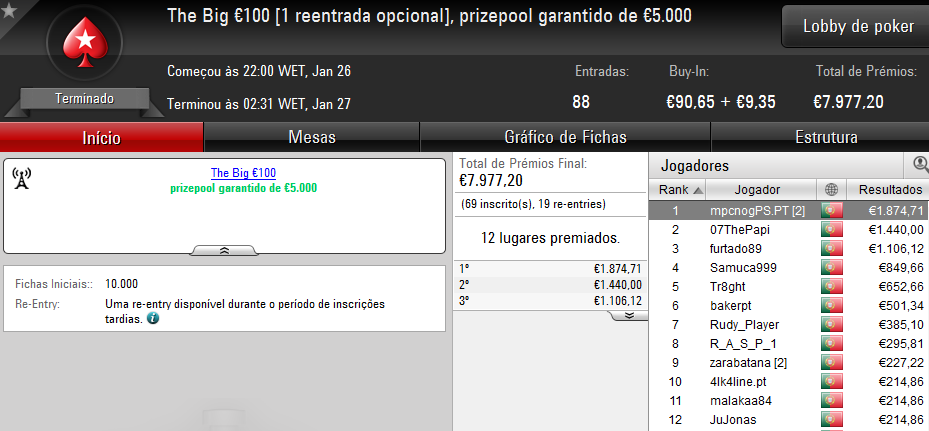Select player row furtado89
The width and height of the screenshot is (929, 431).
coord(789,248)
